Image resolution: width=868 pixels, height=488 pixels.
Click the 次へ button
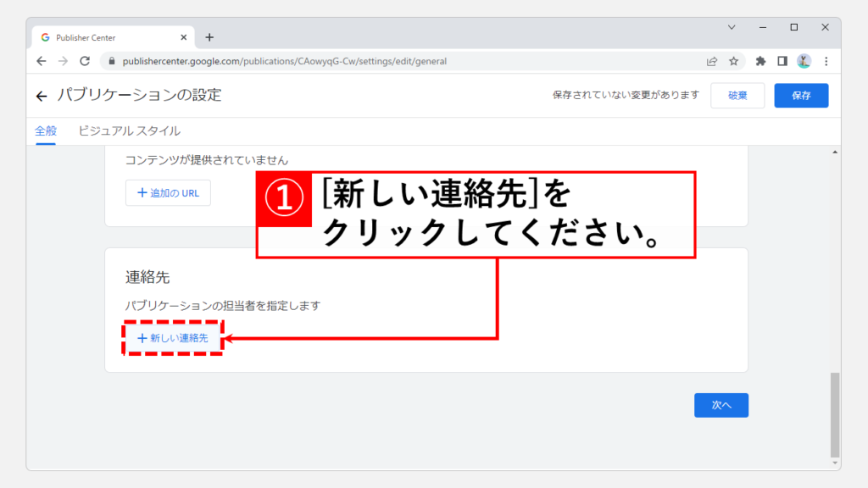pos(721,406)
